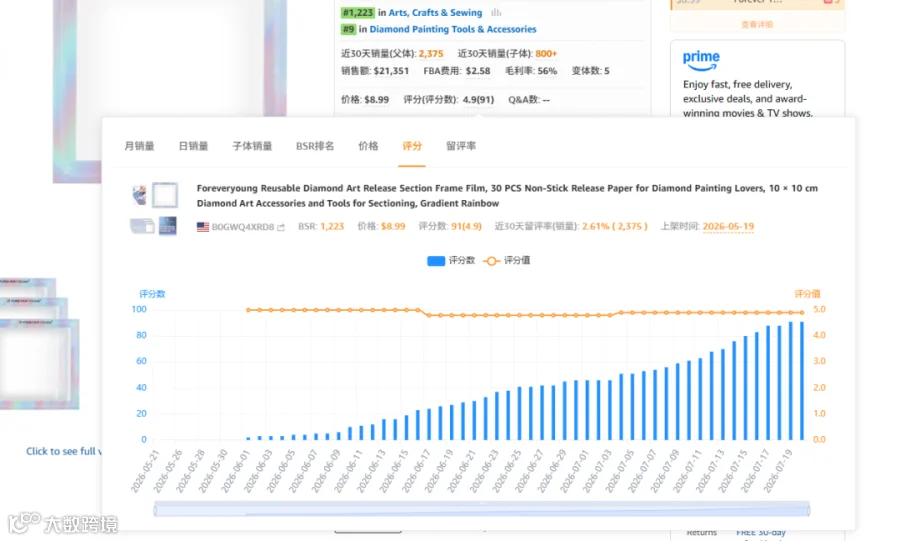Toggle the 评分值 legend series
This screenshot has width=900, height=541.
tap(506, 260)
